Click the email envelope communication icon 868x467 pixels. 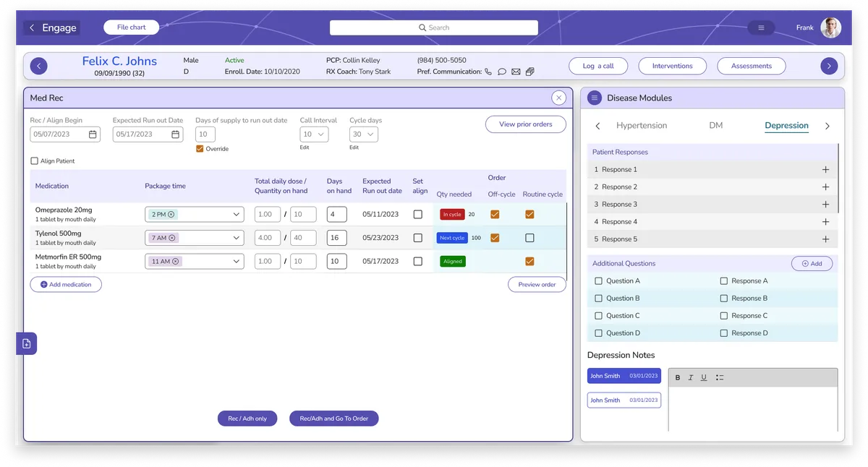[516, 72]
